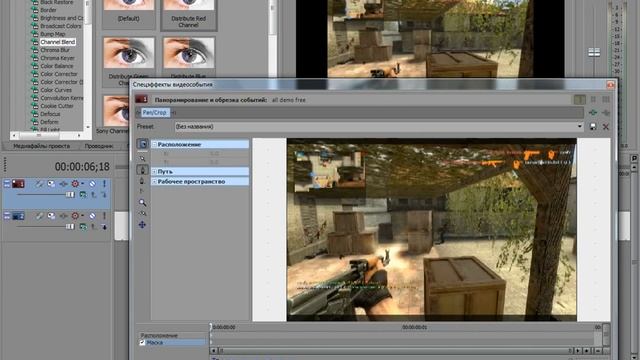Toggle the Маска checkbox in keyframe list
640x360 pixels.
142,342
